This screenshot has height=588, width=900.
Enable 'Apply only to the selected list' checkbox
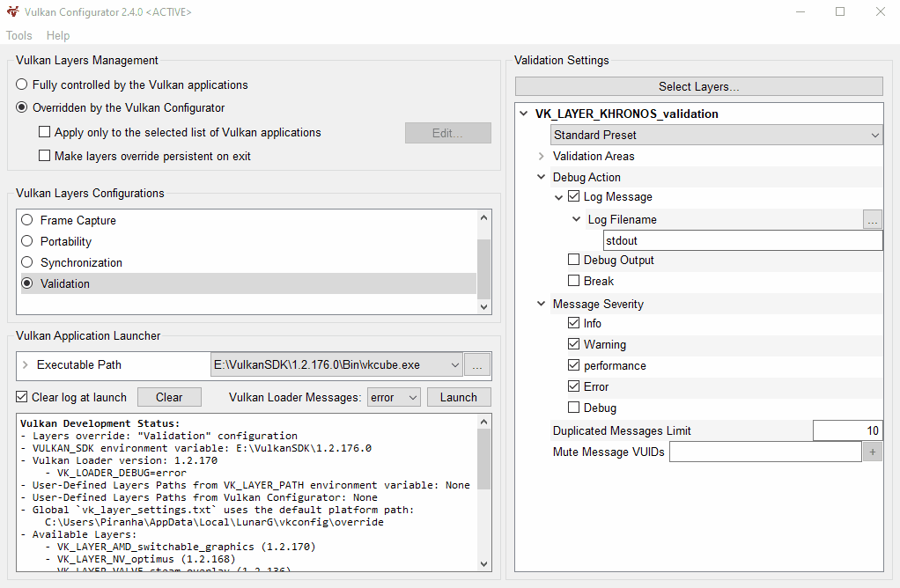pyautogui.click(x=44, y=132)
